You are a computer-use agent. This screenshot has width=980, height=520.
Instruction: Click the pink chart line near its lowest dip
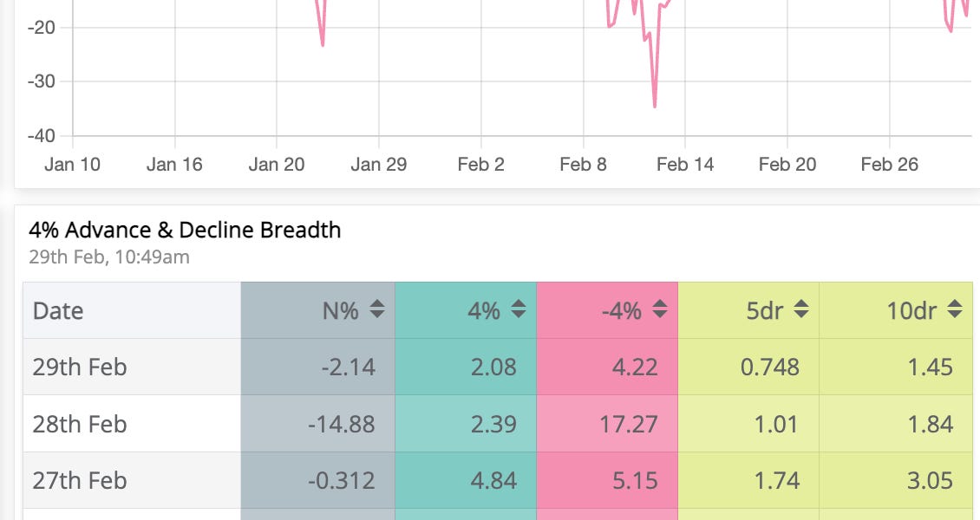(652, 104)
